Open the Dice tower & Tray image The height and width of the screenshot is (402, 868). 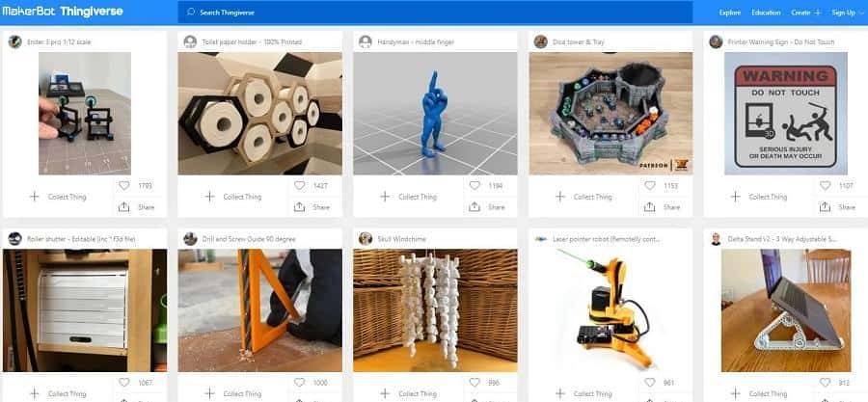(610, 114)
